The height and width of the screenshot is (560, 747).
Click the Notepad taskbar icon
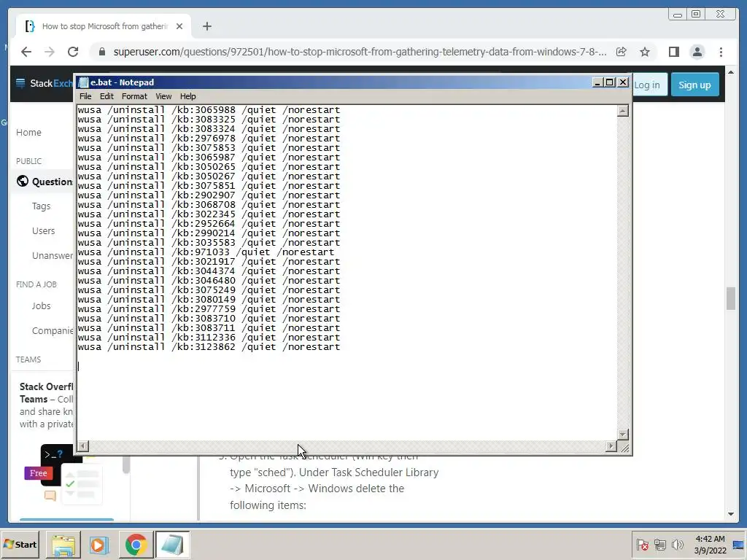[172, 545]
